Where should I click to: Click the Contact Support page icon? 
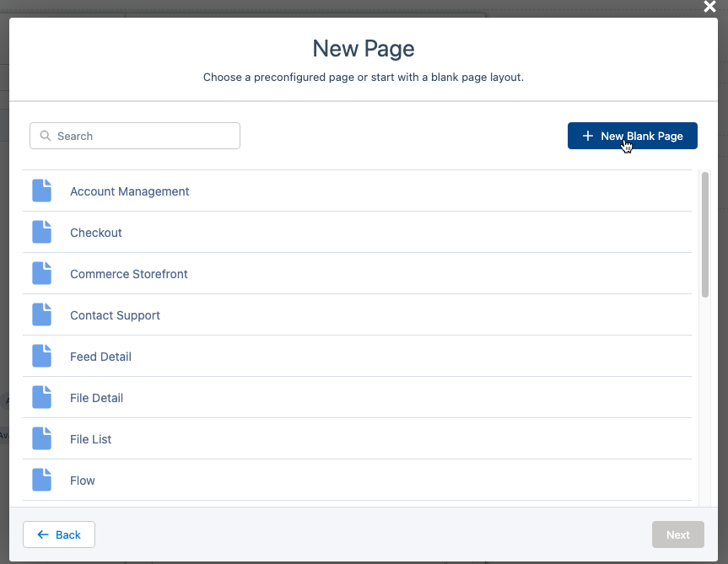41,315
